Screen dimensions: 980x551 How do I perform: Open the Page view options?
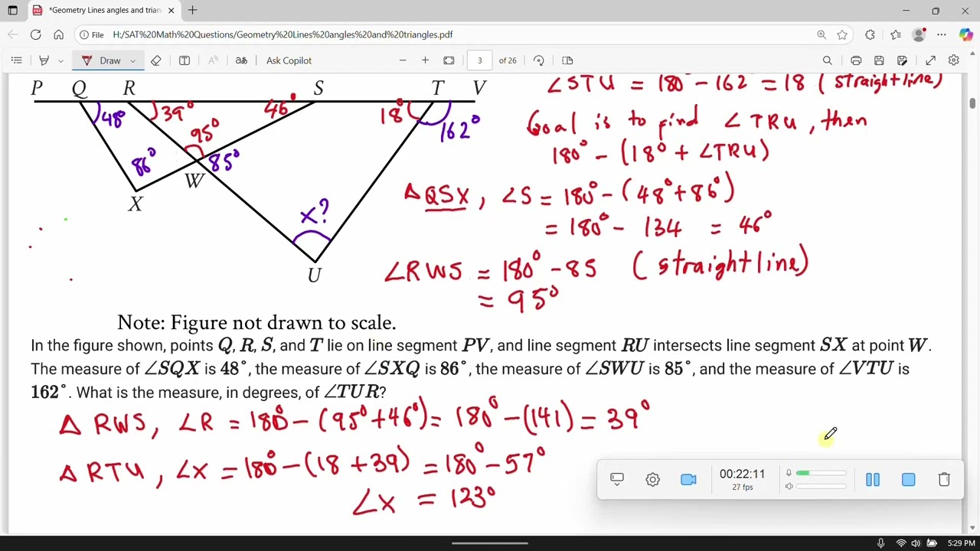[x=567, y=60]
